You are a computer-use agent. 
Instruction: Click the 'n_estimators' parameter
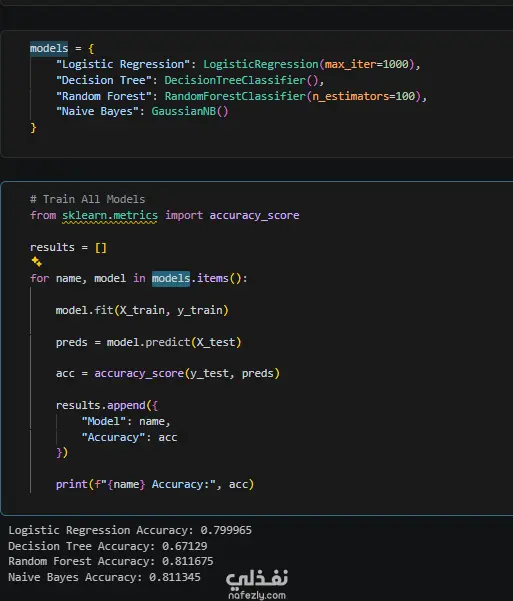[x=350, y=96]
